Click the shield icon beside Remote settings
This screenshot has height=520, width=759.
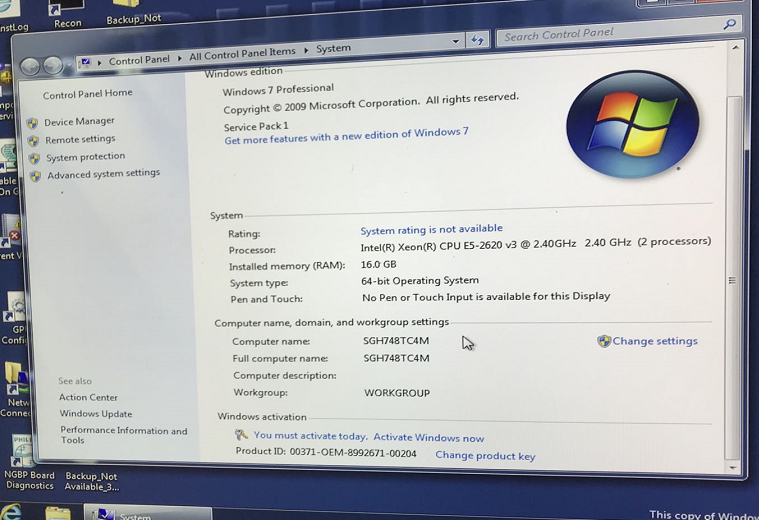click(x=33, y=141)
